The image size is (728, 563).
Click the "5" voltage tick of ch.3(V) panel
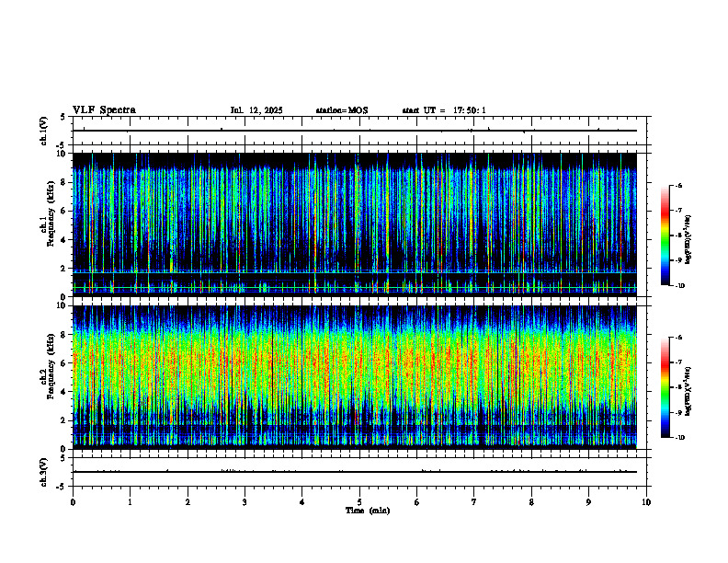pyautogui.click(x=63, y=458)
